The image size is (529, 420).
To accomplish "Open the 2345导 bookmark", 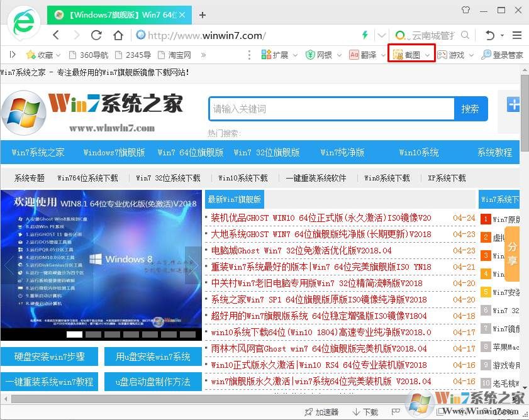I will [x=133, y=55].
